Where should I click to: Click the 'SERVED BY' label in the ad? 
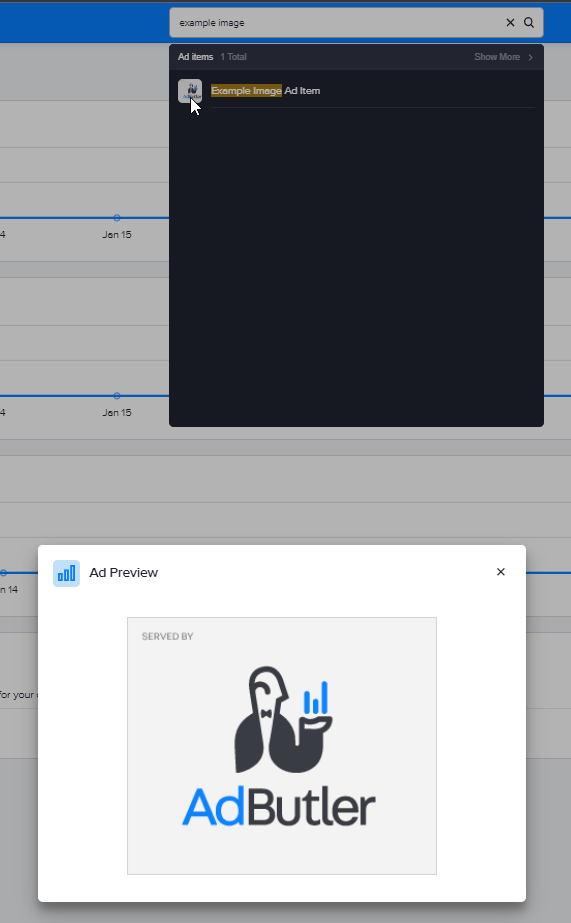coord(167,636)
